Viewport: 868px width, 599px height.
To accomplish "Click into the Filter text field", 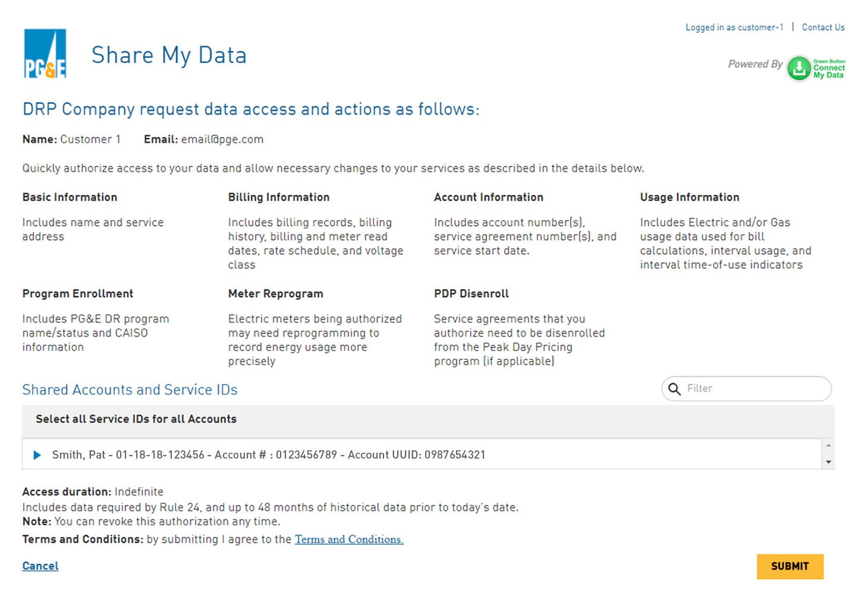I will pyautogui.click(x=755, y=389).
